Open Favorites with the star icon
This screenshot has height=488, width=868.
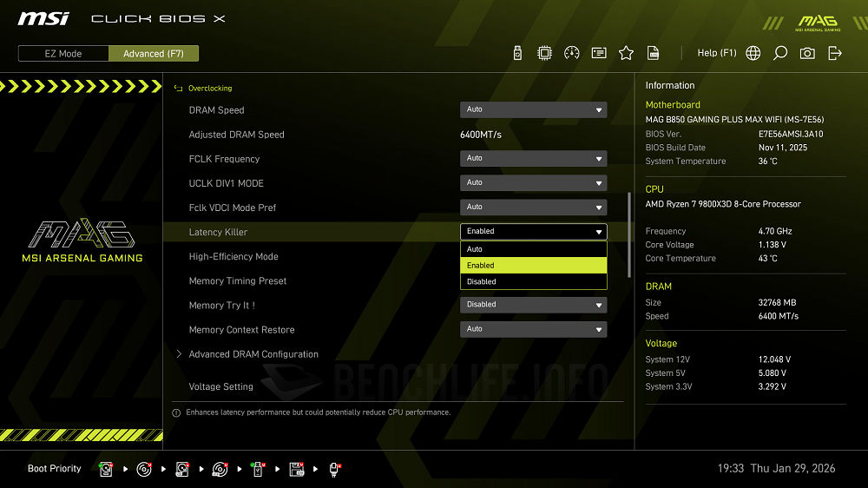pyautogui.click(x=626, y=53)
